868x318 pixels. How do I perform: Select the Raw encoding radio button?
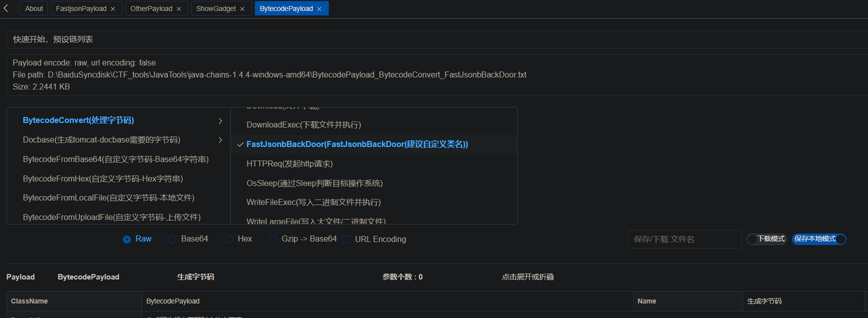point(127,239)
